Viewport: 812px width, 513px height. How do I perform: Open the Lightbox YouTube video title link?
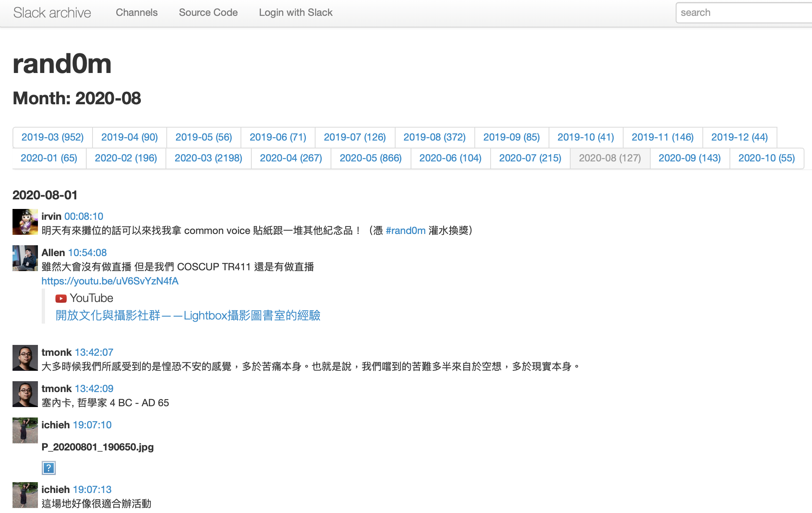point(188,316)
